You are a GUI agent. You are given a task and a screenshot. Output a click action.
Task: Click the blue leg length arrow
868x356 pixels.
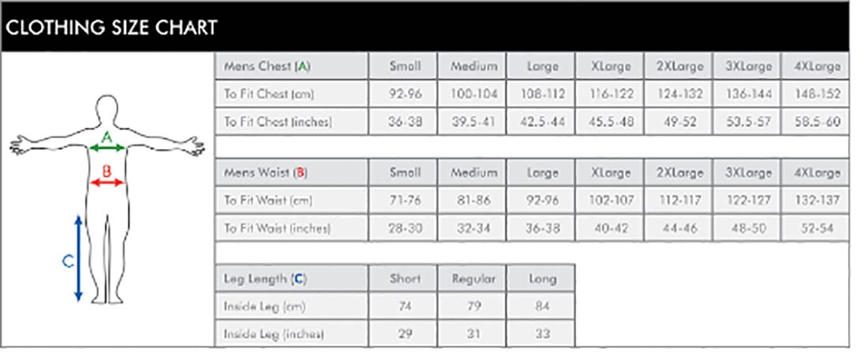78,259
